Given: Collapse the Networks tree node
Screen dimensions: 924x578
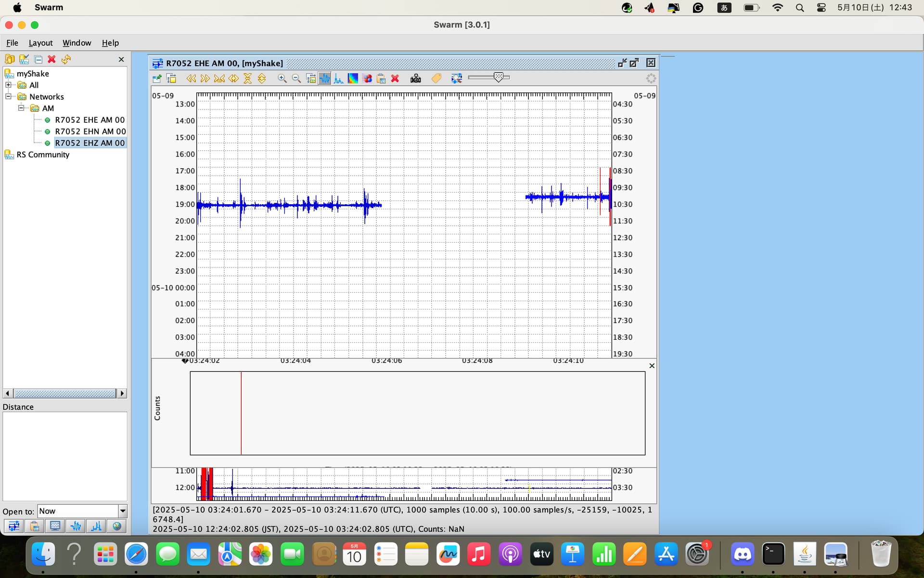Looking at the screenshot, I should click(x=8, y=96).
